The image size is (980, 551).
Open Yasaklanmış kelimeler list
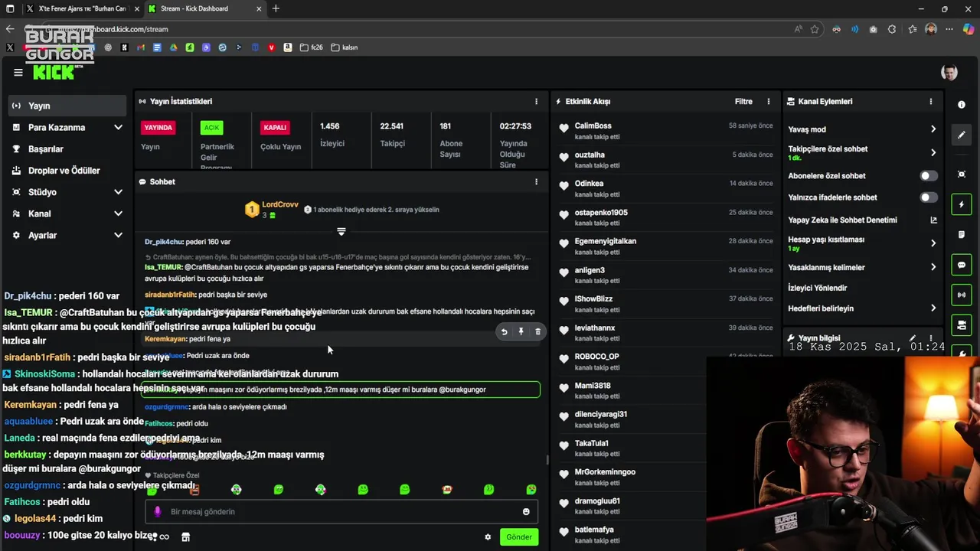[x=862, y=267]
